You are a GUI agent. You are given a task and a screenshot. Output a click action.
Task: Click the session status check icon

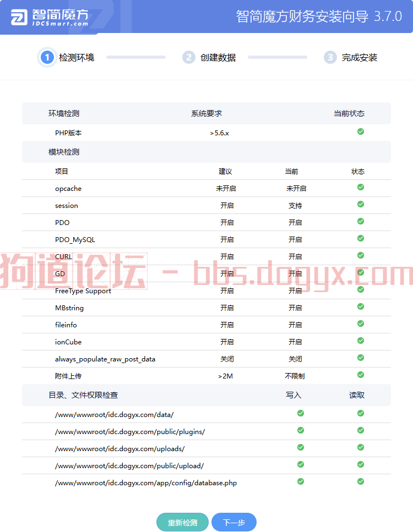(361, 204)
